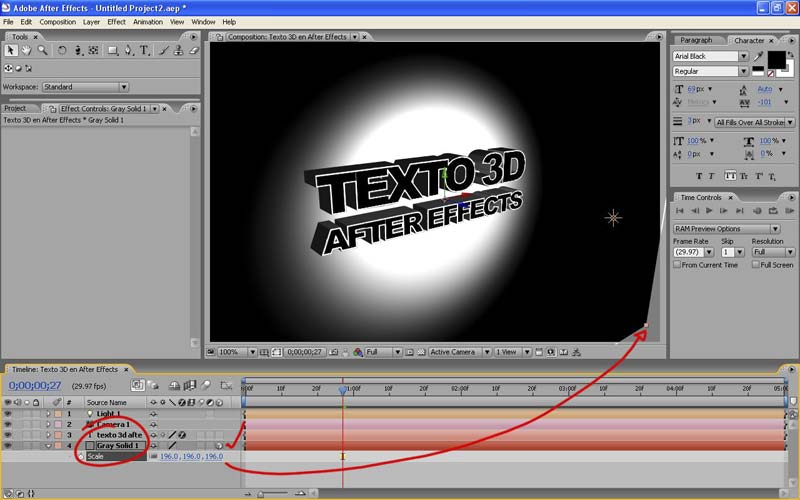The image size is (800, 500).
Task: Open the Composition menu
Action: point(58,22)
